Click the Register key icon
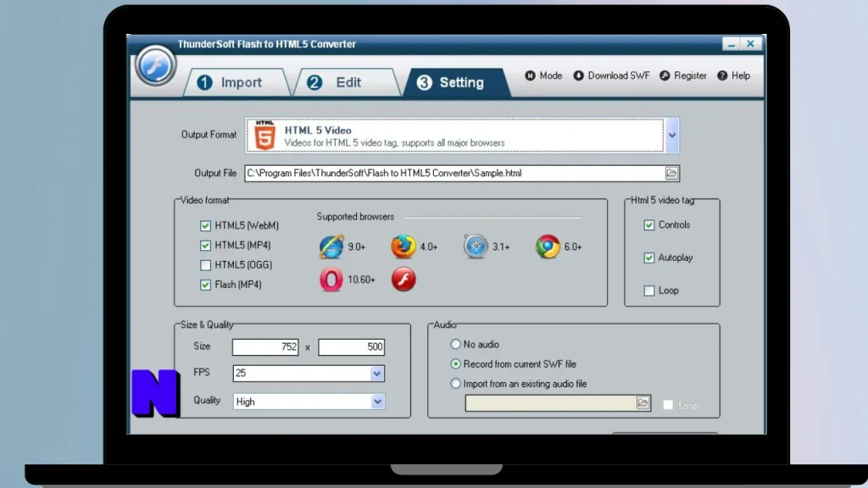868x488 pixels. pos(665,75)
